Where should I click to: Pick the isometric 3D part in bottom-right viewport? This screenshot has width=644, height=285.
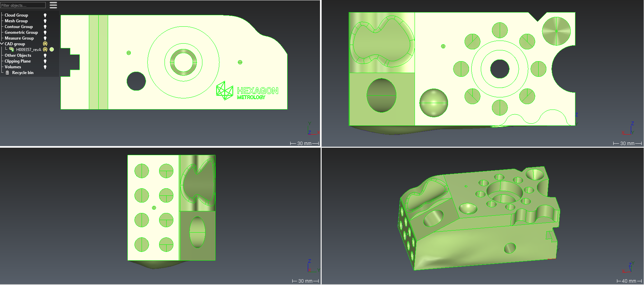(x=479, y=218)
